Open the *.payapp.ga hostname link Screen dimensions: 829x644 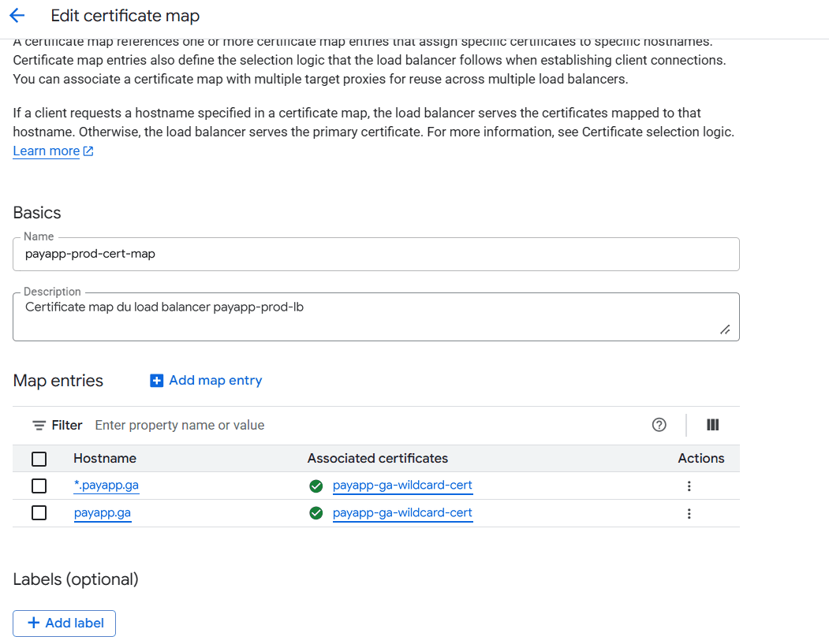[x=106, y=486]
